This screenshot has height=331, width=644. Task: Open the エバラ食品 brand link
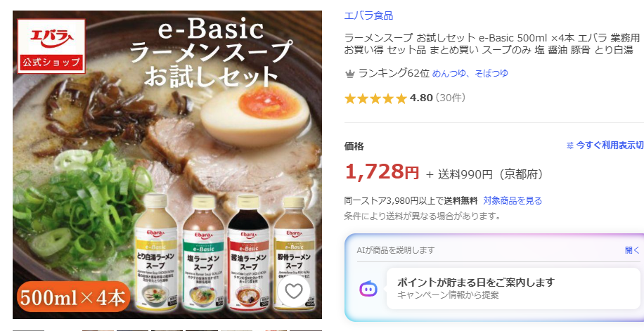368,15
